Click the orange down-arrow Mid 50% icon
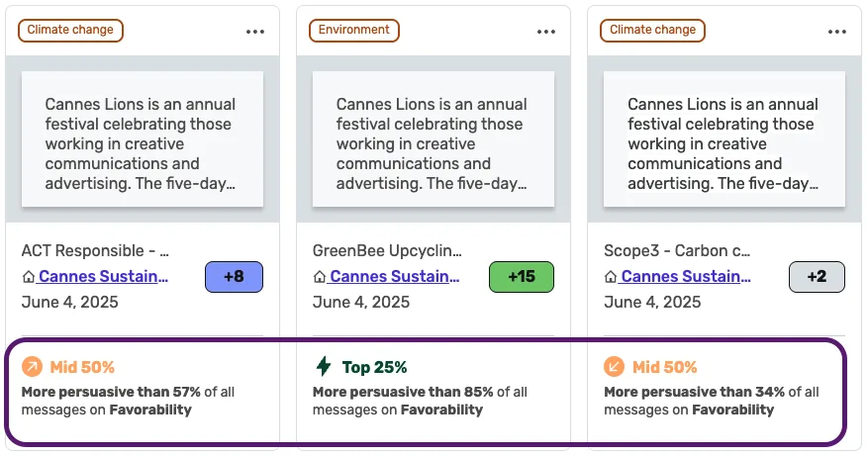Image resolution: width=868 pixels, height=456 pixels. [614, 366]
